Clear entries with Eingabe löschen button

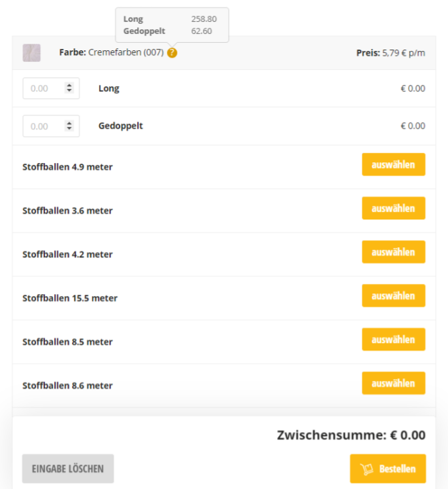coord(68,469)
